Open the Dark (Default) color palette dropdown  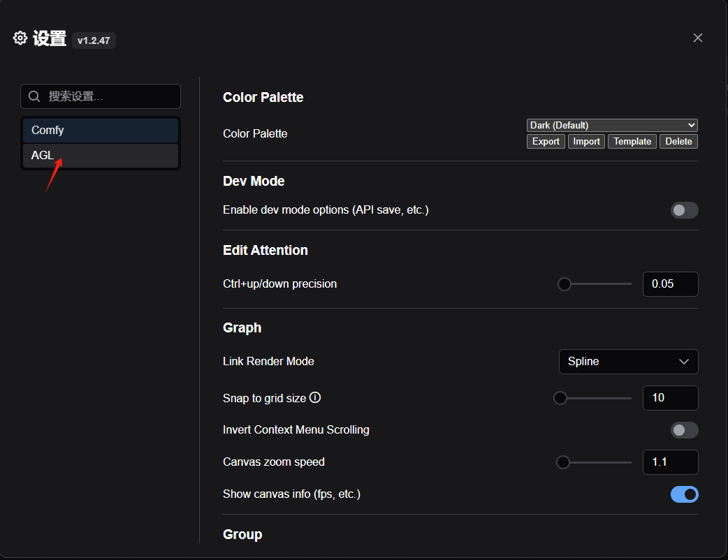click(612, 126)
